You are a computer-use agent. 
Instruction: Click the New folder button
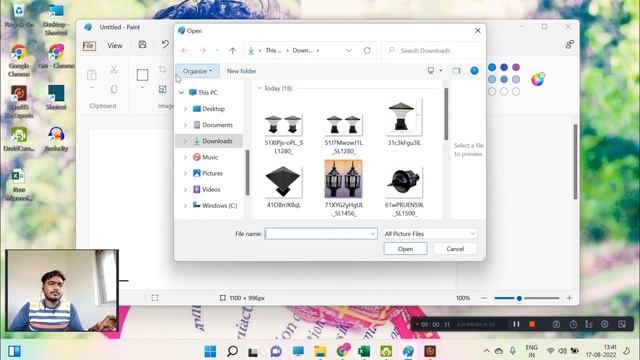pos(241,71)
